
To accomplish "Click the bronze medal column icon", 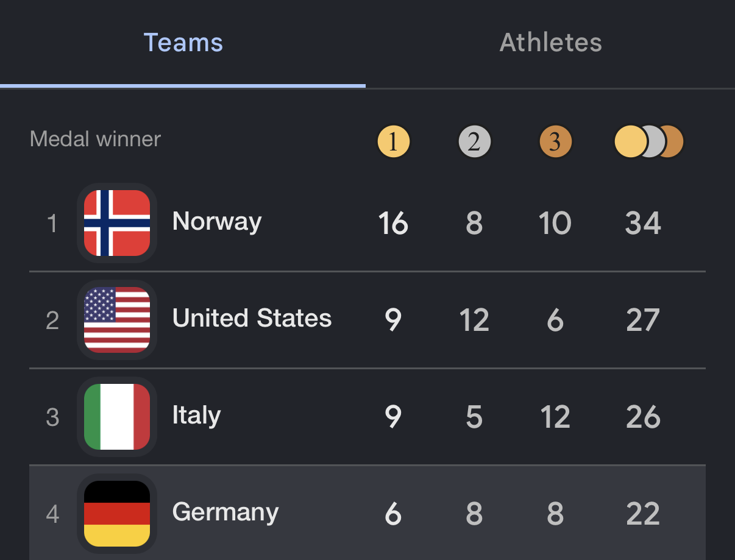I will [555, 142].
